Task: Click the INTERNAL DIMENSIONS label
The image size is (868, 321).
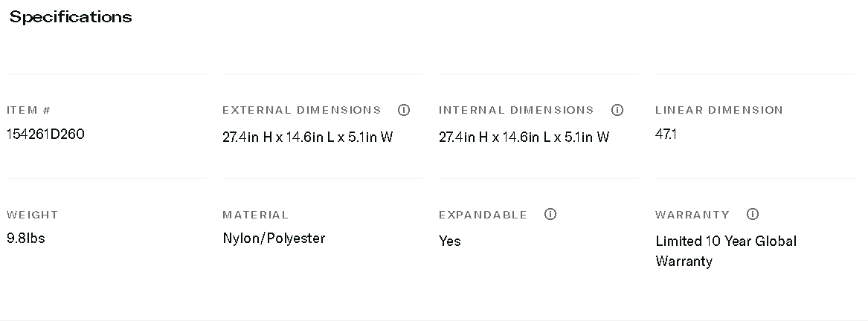Action: [x=516, y=110]
